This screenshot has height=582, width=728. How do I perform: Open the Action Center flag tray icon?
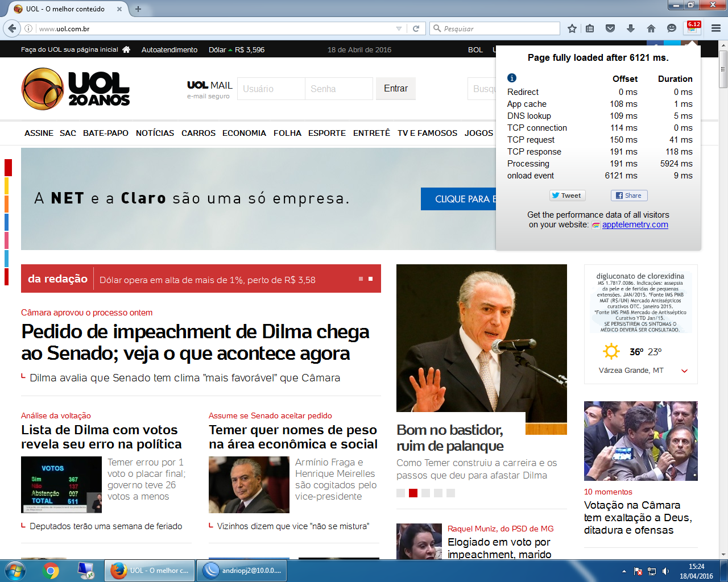click(x=638, y=571)
